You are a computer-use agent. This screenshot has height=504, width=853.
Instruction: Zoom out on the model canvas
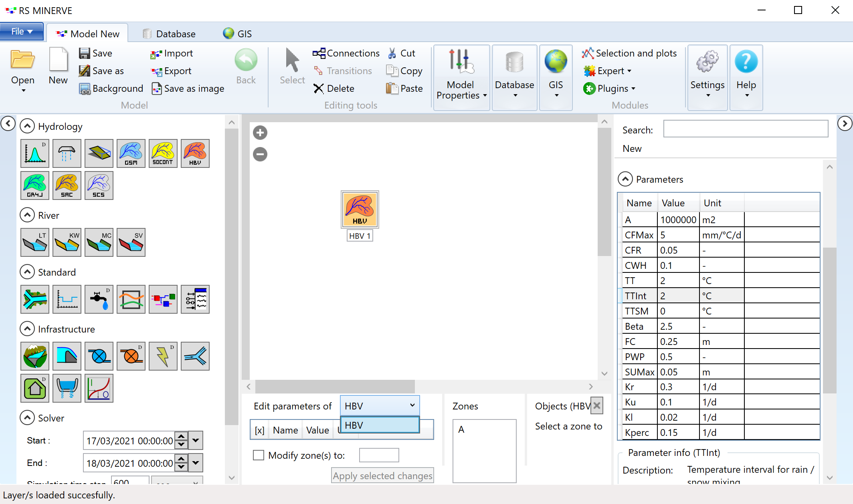(260, 154)
